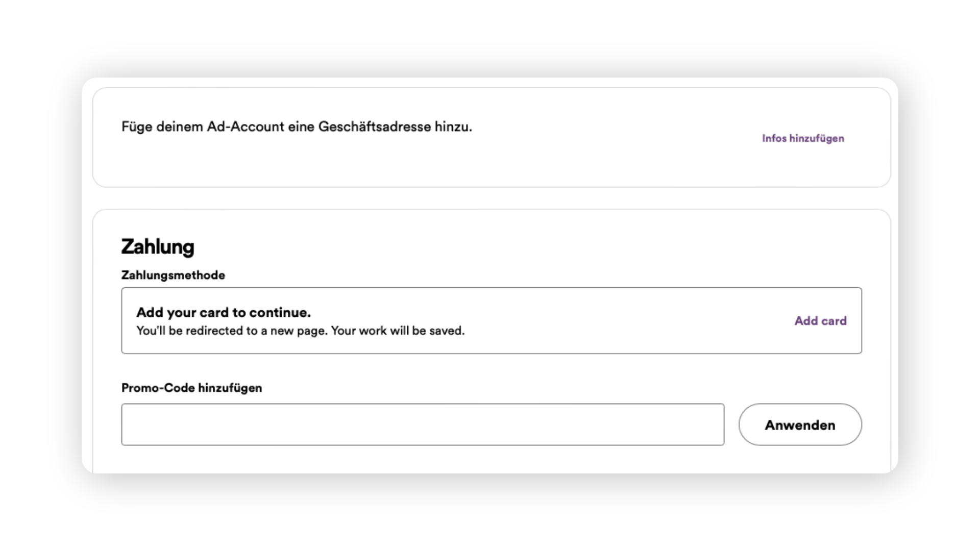Apply promo code with Anwenden button
The image size is (980, 551).
pos(800,424)
